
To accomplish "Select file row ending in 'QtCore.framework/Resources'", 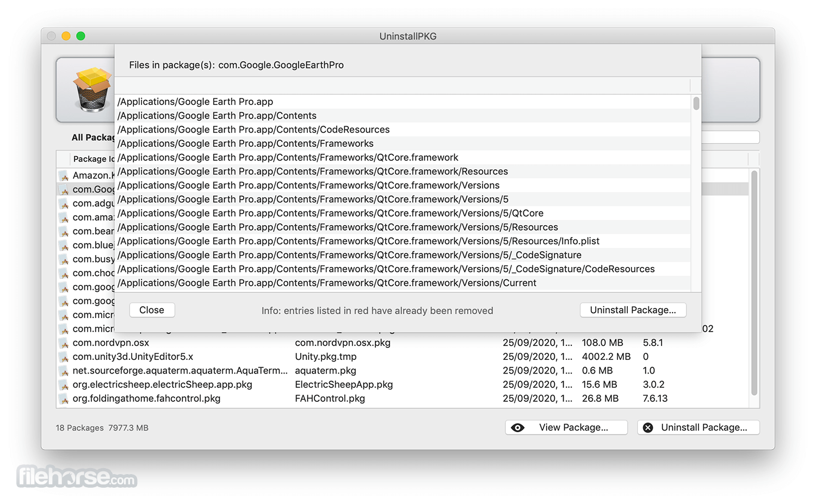I will (x=403, y=172).
